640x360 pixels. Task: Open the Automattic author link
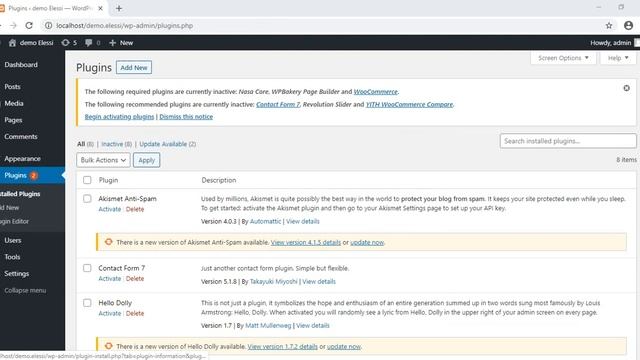coord(265,221)
